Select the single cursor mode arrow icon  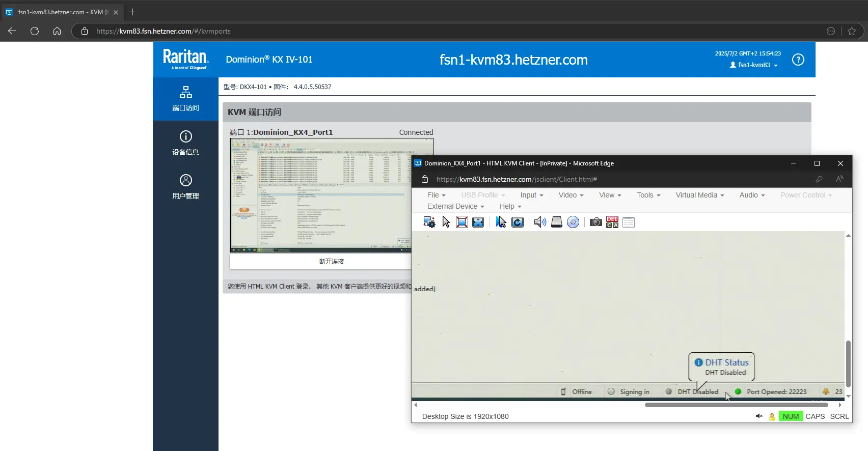446,222
